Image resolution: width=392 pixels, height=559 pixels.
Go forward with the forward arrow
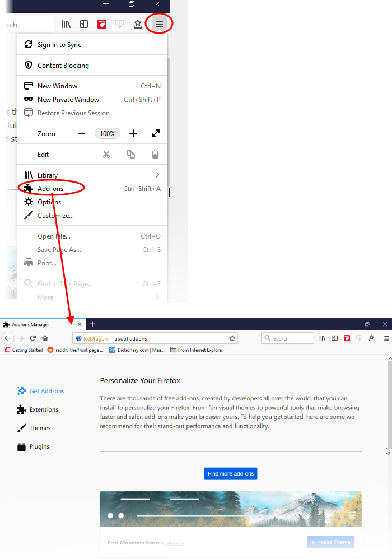pos(20,338)
